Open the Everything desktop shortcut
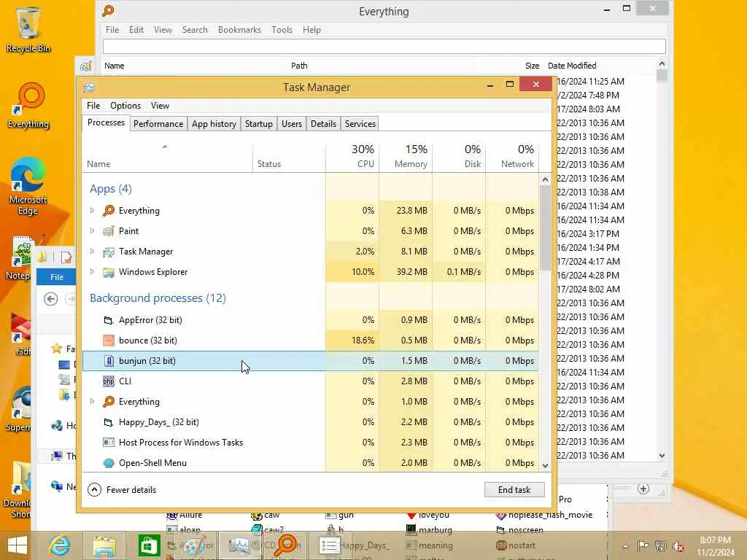This screenshot has width=747, height=560. pos(28,106)
